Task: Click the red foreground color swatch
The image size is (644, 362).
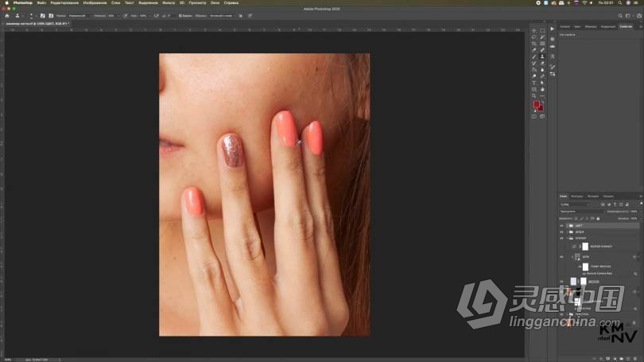Action: click(x=537, y=105)
